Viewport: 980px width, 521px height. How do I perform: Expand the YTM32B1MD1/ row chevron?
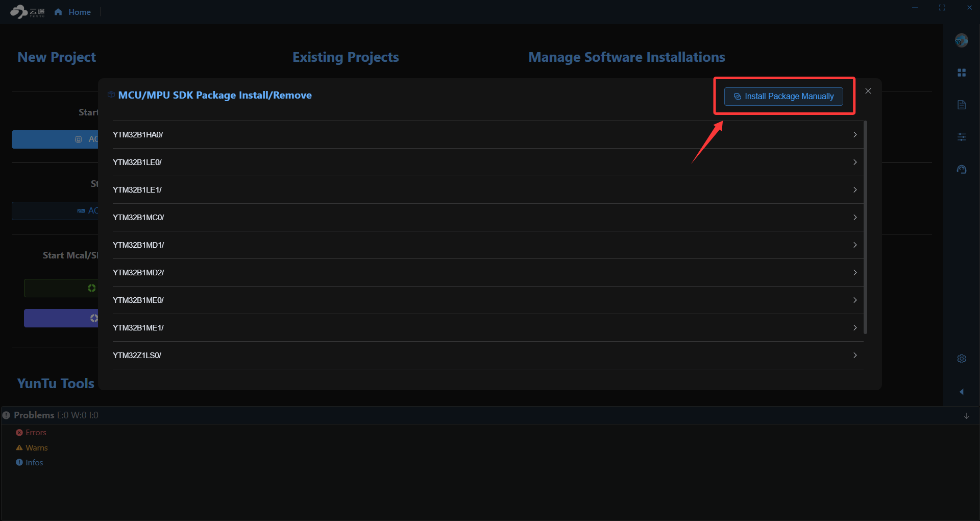(x=855, y=245)
